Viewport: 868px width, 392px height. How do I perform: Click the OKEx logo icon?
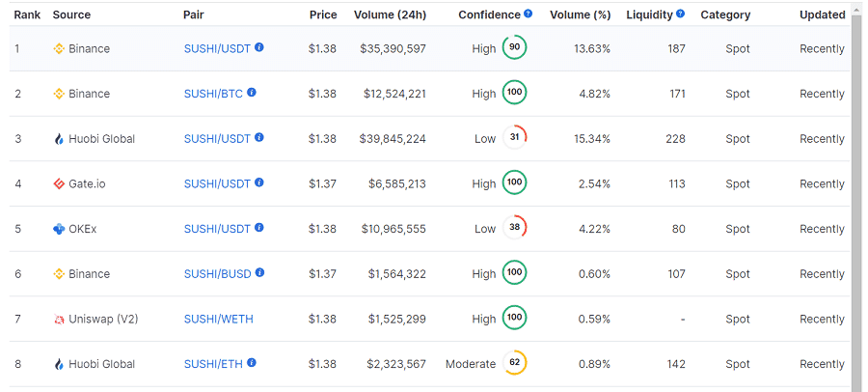(x=59, y=229)
